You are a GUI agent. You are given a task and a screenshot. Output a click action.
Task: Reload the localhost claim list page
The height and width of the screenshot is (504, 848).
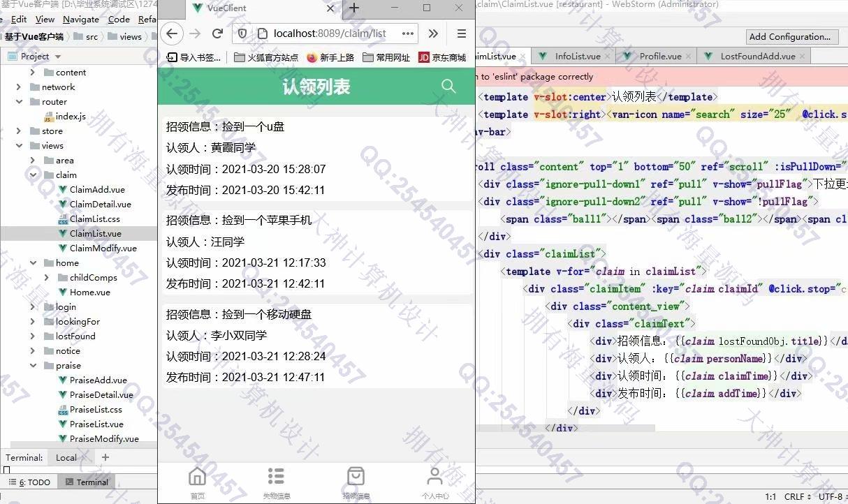[x=217, y=34]
